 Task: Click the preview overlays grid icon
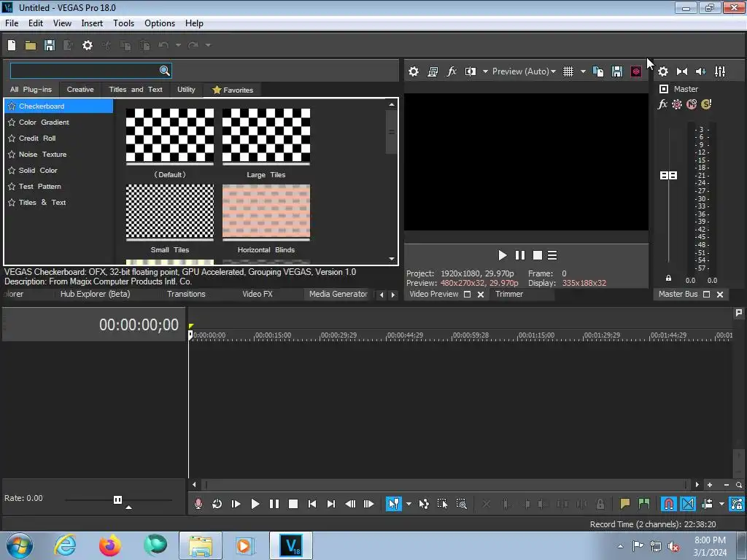pos(568,71)
